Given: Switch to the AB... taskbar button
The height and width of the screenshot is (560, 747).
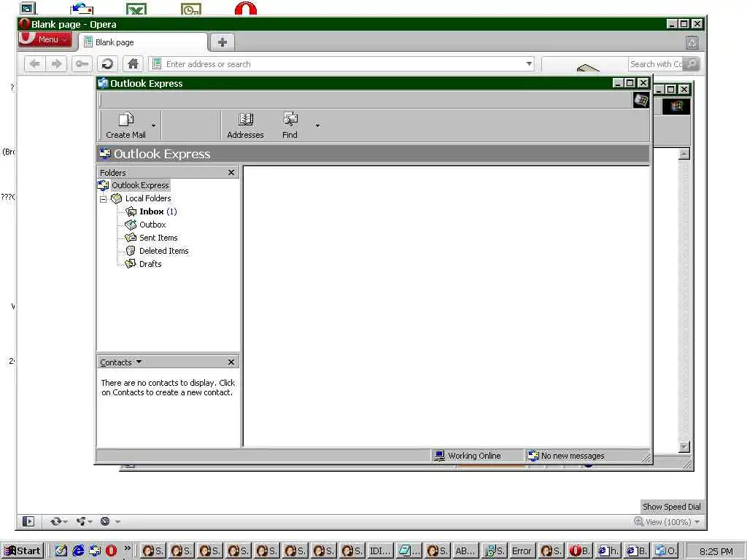Looking at the screenshot, I should (465, 551).
